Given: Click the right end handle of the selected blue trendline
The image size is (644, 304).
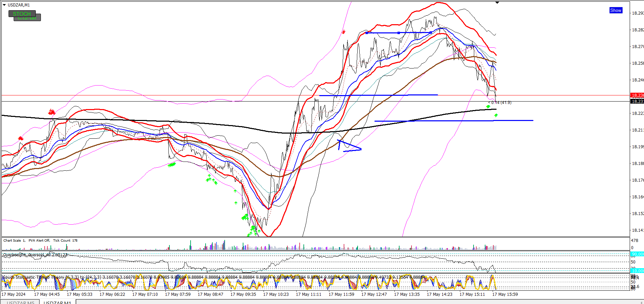Looking at the screenshot, I should [431, 33].
